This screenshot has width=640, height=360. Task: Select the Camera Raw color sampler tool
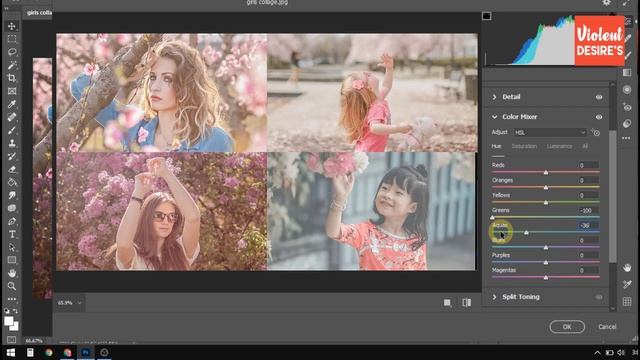627,284
